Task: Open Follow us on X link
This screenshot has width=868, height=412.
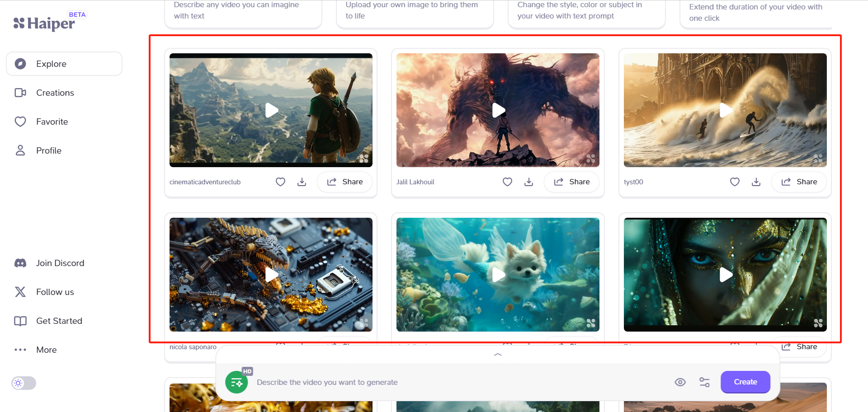Action: click(55, 292)
